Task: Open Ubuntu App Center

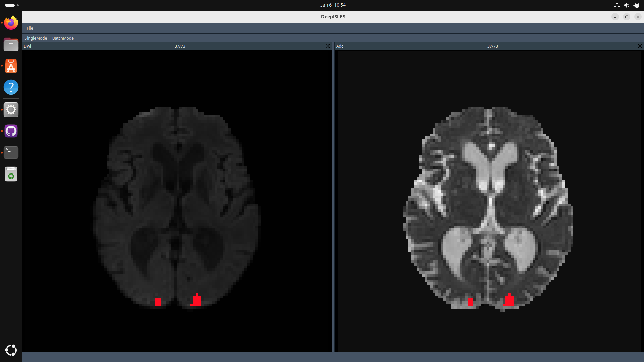Action: click(x=11, y=66)
